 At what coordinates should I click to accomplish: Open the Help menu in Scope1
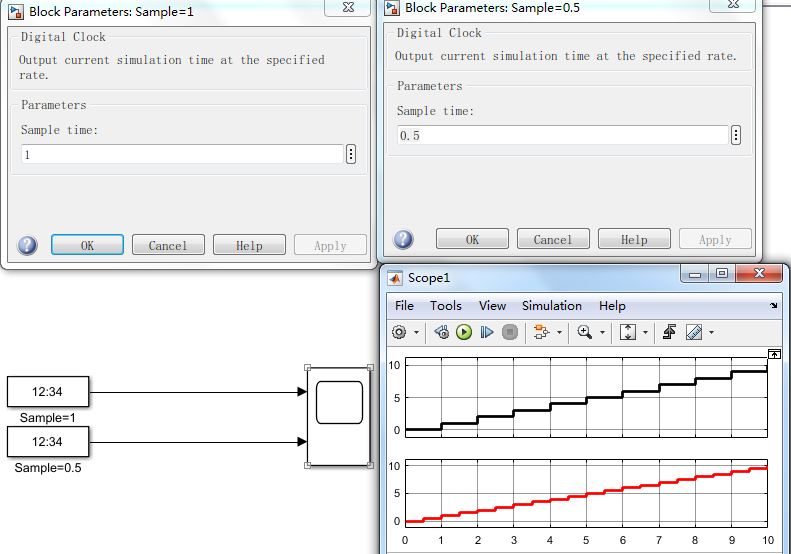pos(612,306)
